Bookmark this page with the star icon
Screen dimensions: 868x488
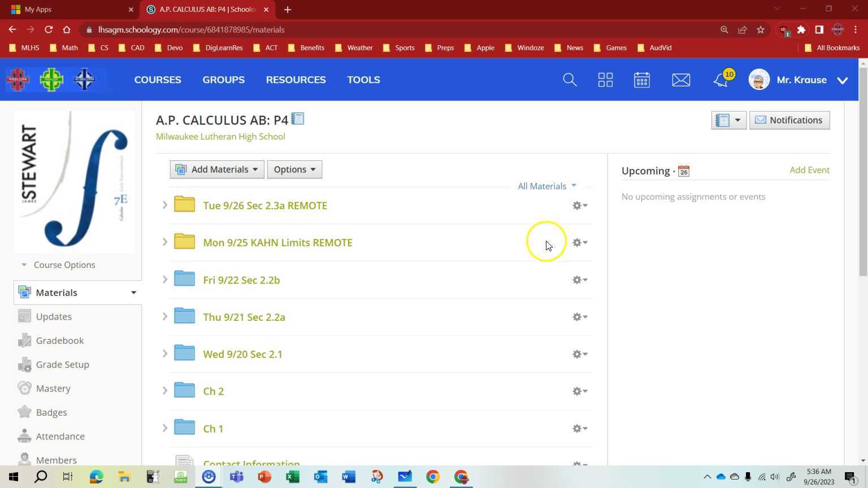coord(761,30)
